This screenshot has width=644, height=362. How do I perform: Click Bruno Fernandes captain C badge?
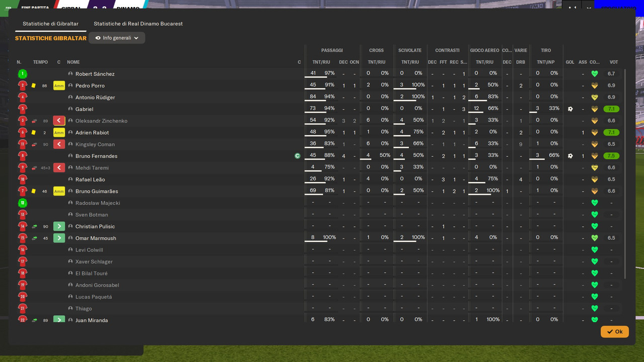297,156
